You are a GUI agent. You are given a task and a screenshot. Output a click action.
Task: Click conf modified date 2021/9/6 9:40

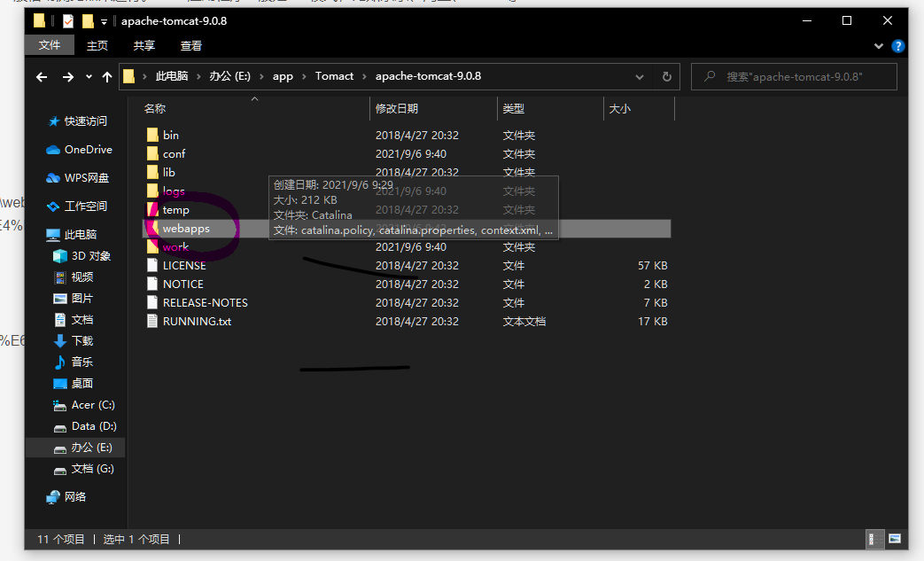click(411, 154)
